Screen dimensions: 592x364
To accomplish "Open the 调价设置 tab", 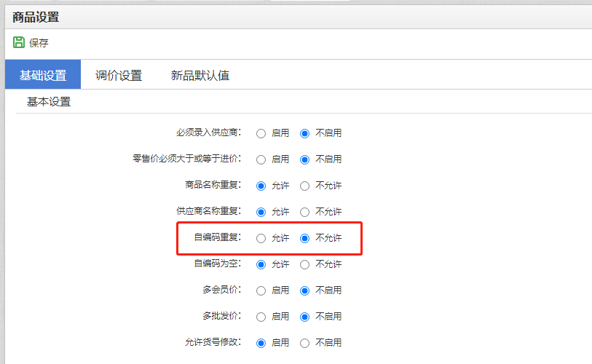I will coord(119,75).
